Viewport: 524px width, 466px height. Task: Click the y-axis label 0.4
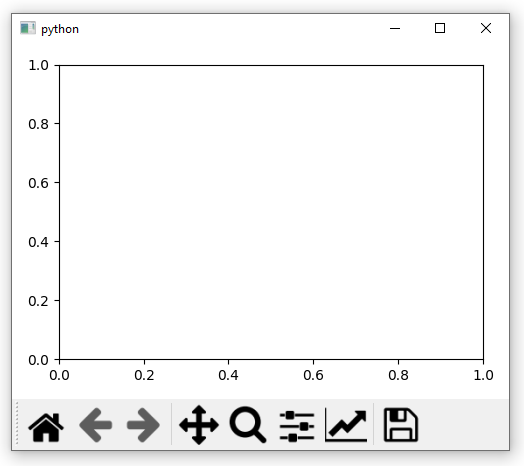[x=38, y=242]
